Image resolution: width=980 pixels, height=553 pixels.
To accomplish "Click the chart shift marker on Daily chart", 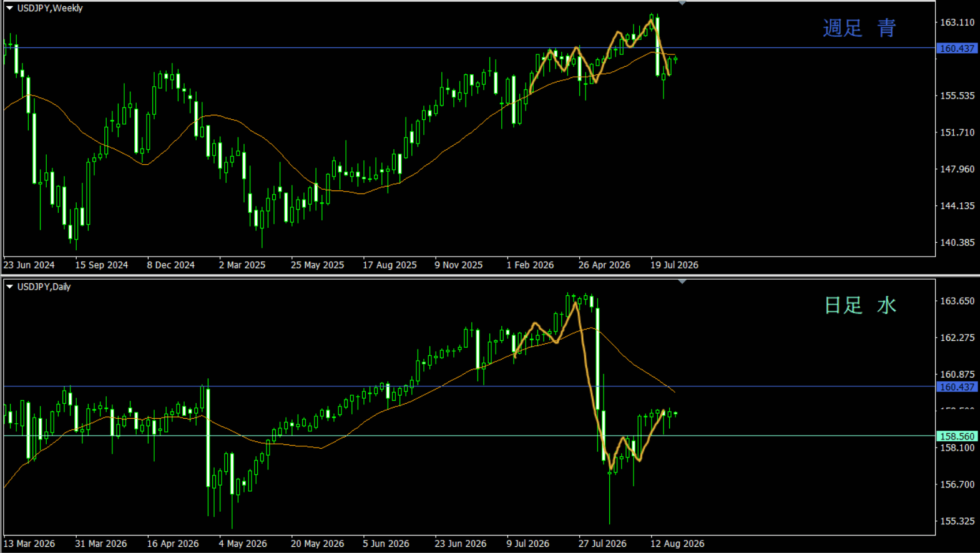I will [x=682, y=281].
